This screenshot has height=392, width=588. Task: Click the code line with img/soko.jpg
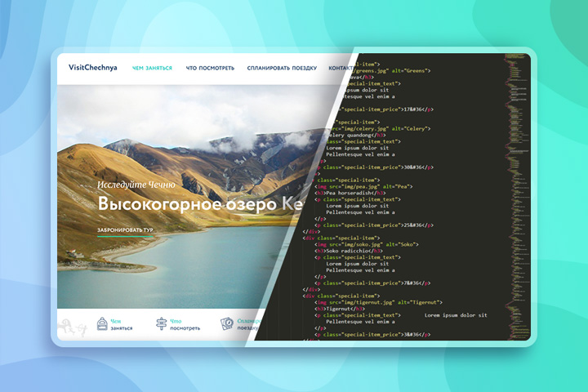point(367,244)
